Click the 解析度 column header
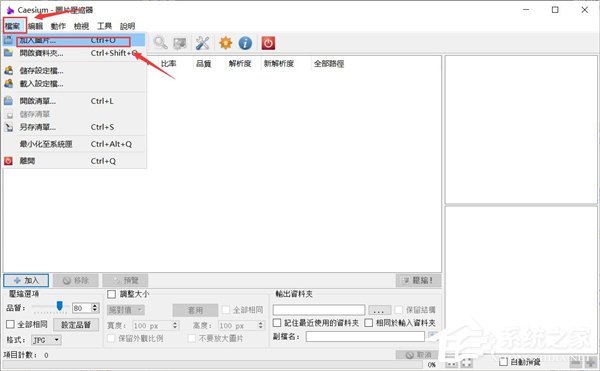This screenshot has width=600, height=371. point(240,63)
